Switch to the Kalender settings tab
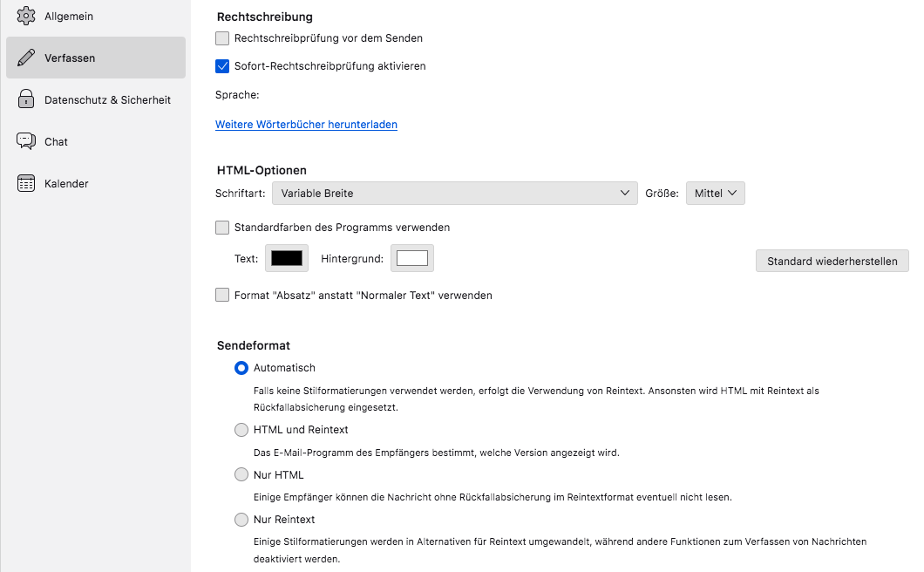 tap(96, 183)
